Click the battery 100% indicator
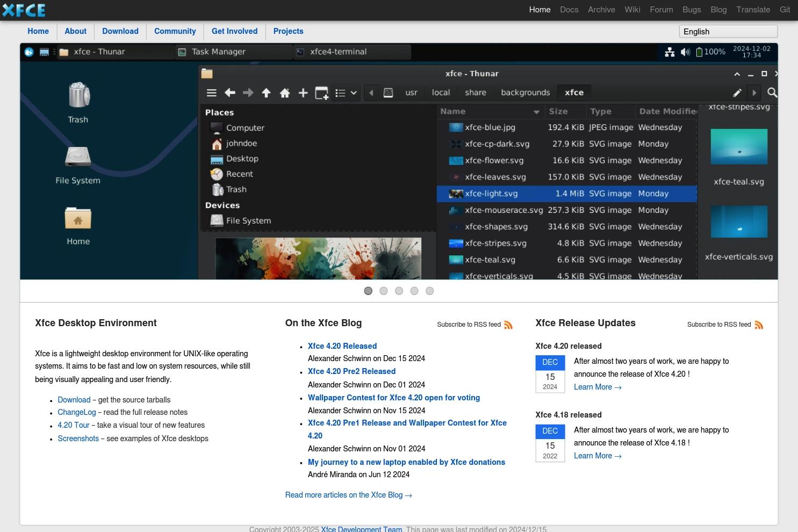 (x=710, y=52)
